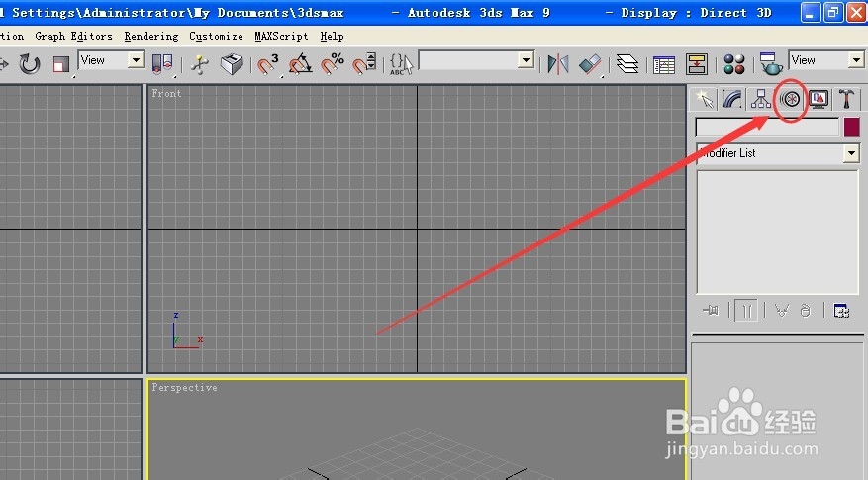The width and height of the screenshot is (868, 480).
Task: Select the Select and Rotate tool
Action: tap(30, 63)
